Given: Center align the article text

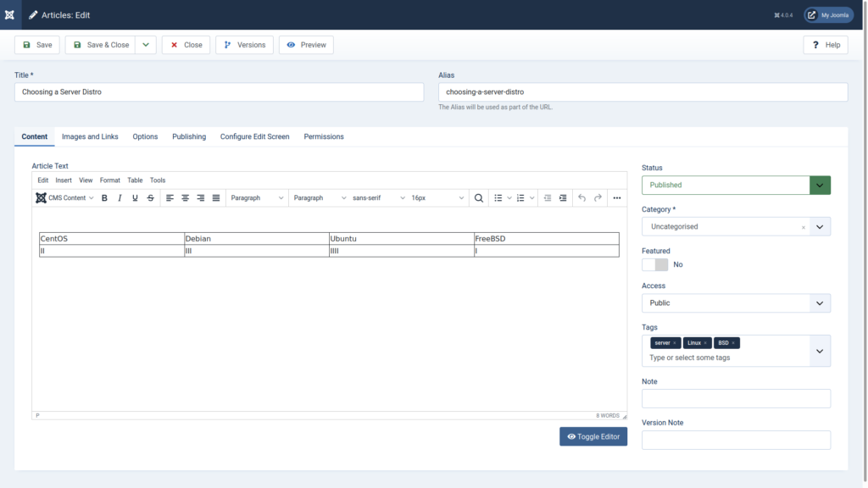Looking at the screenshot, I should [185, 198].
